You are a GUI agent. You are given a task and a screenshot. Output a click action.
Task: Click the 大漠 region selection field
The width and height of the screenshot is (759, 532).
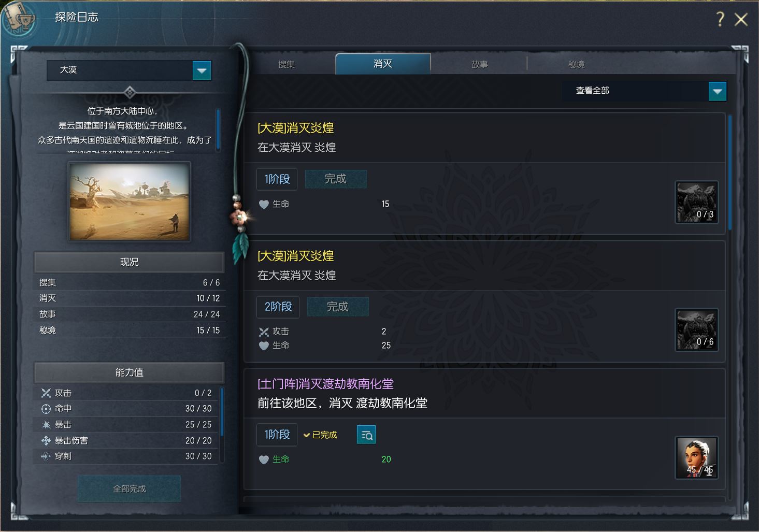coord(129,70)
